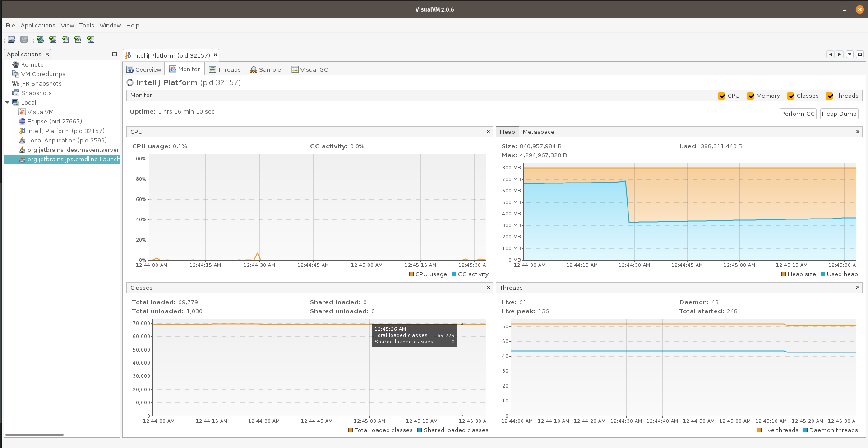
Task: Switch to the Sampler tab
Action: (267, 69)
